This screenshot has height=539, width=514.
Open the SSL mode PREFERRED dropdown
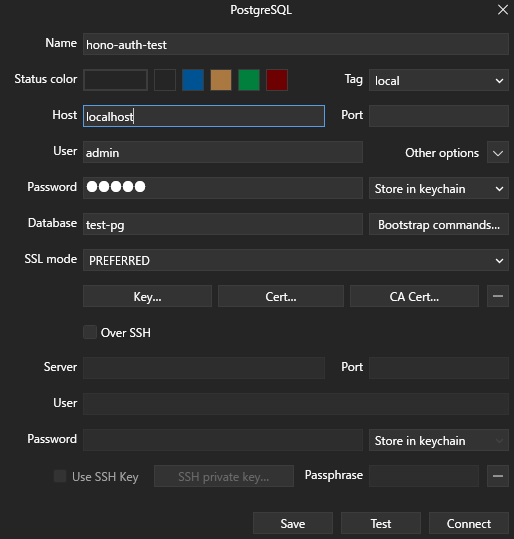click(296, 260)
